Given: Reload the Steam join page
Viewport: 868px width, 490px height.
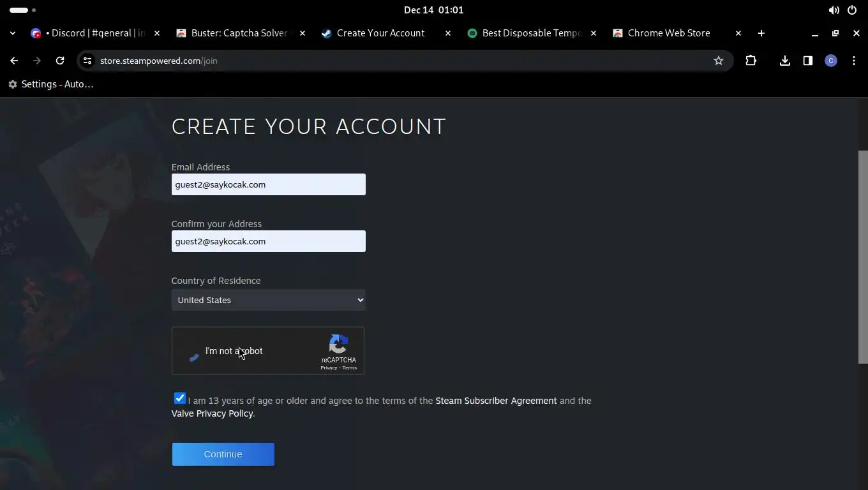Looking at the screenshot, I should click(x=60, y=61).
